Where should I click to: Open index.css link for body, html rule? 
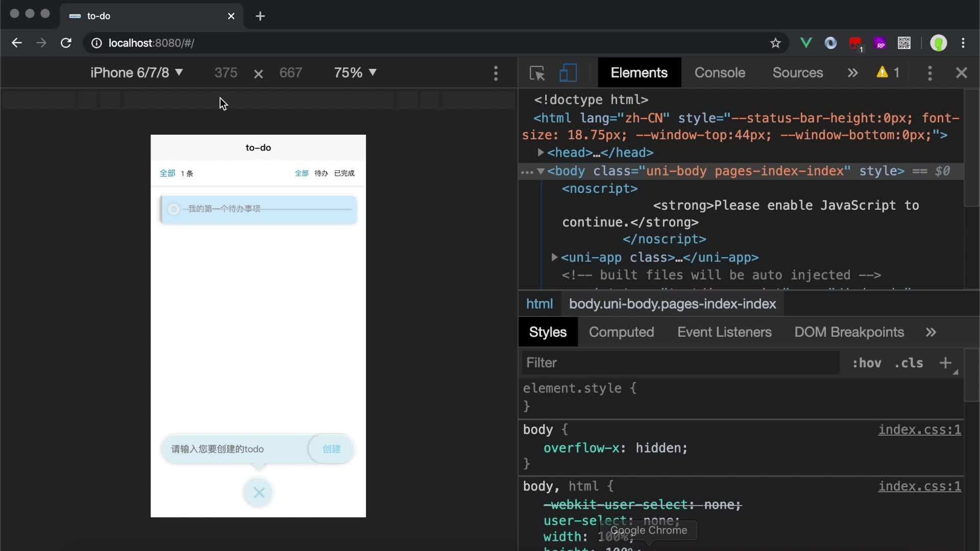[x=919, y=486]
